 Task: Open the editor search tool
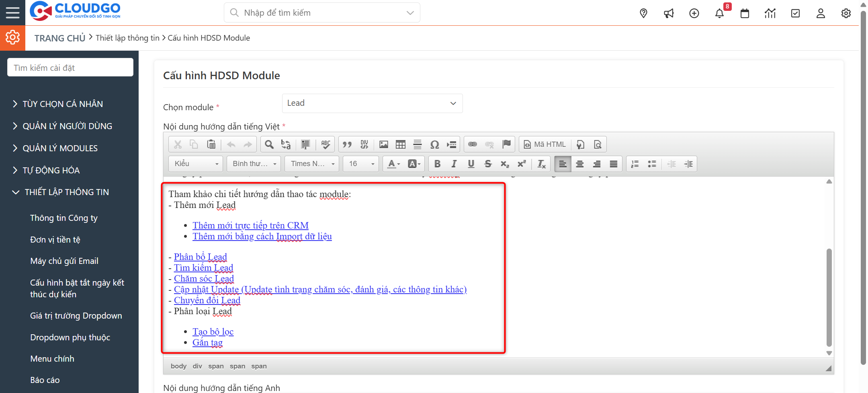click(268, 144)
